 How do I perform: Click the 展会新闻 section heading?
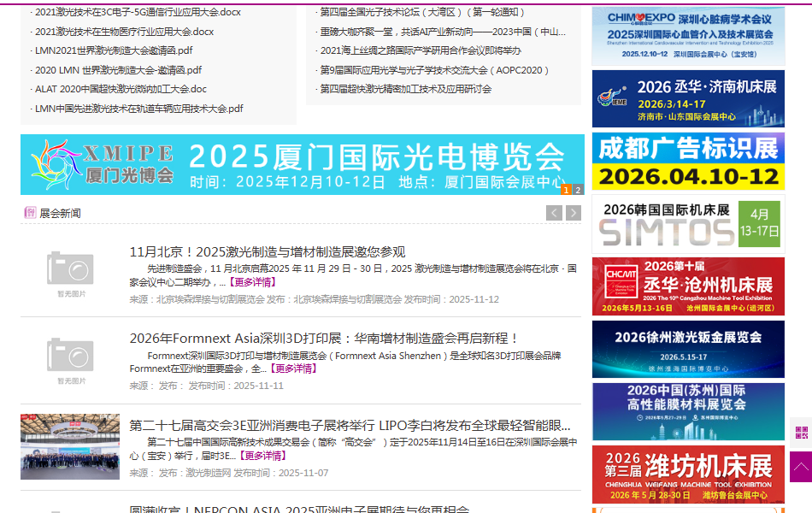(x=60, y=213)
